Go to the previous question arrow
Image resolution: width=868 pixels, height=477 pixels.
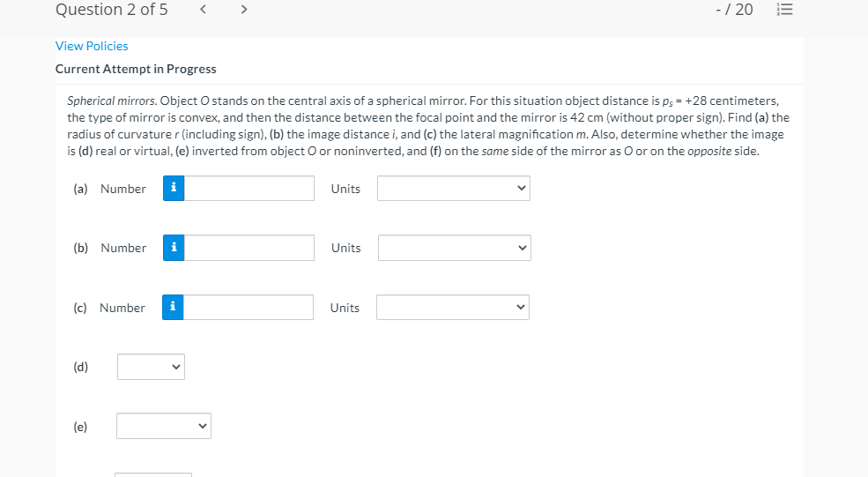[x=204, y=9]
